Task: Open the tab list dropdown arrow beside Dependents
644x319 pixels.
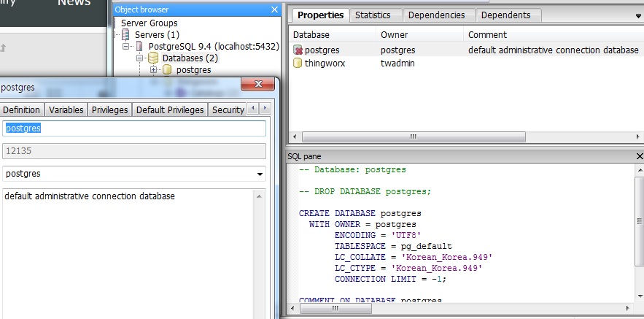Action: pos(638,15)
